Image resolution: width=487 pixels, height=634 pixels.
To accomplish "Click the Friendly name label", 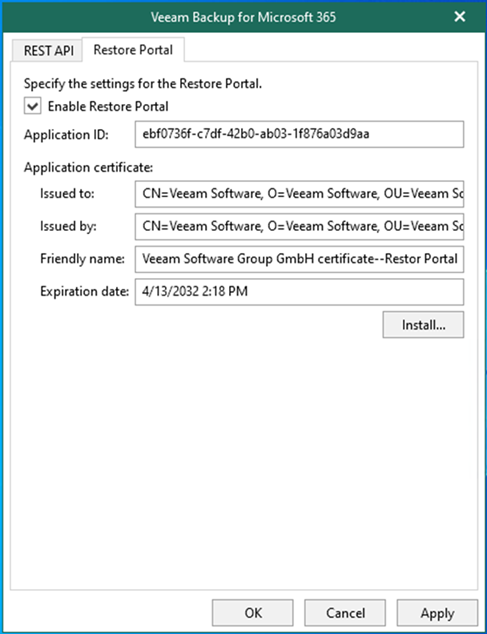I will (82, 259).
